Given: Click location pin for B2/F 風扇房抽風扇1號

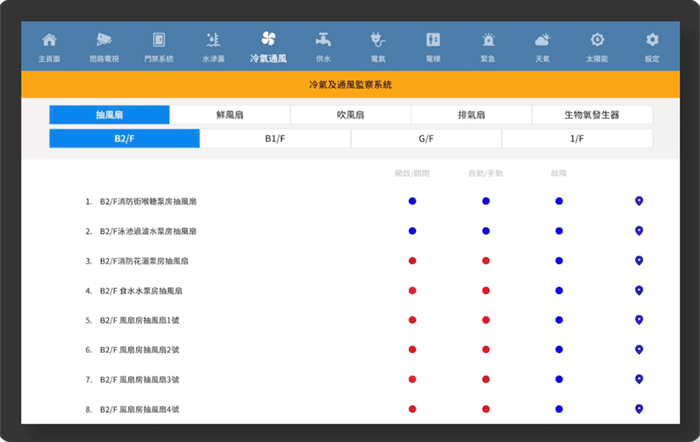Looking at the screenshot, I should click(639, 320).
